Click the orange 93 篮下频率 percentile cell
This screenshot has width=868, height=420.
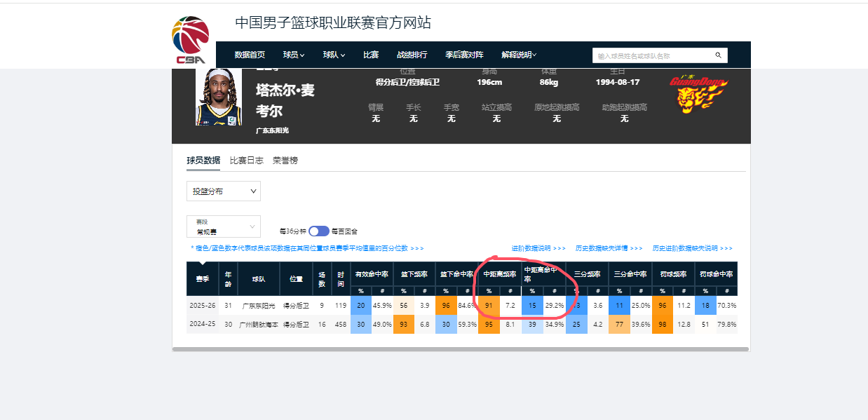(x=404, y=325)
